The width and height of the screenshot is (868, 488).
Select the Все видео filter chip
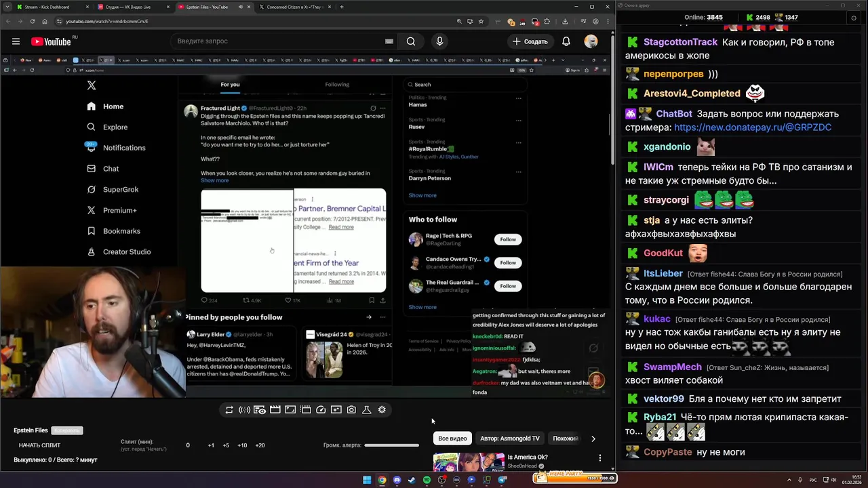(x=452, y=439)
